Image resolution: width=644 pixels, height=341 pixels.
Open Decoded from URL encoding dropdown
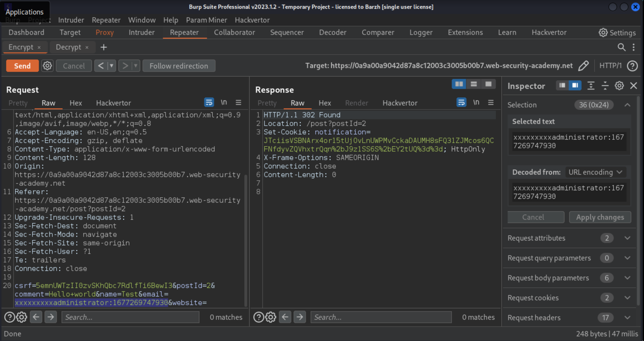[595, 172]
